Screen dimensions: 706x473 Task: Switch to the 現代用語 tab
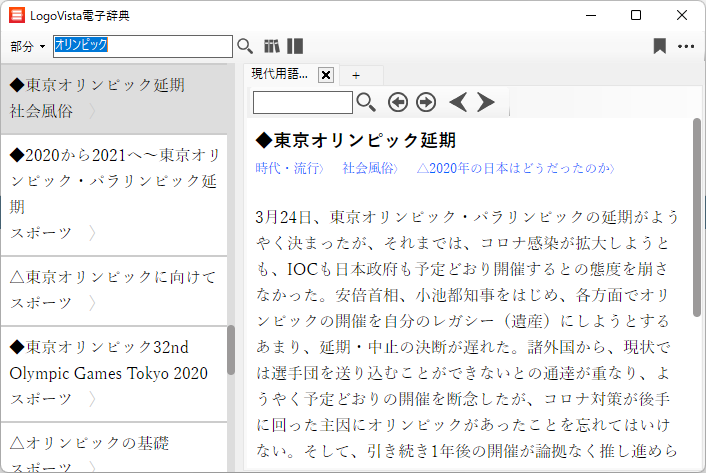[x=280, y=75]
